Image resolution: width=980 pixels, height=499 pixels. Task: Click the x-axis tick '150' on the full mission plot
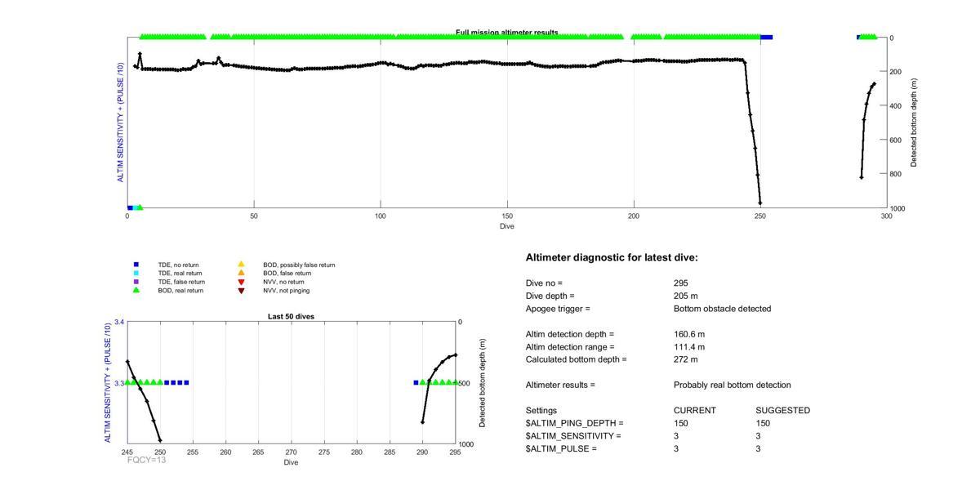pyautogui.click(x=507, y=216)
